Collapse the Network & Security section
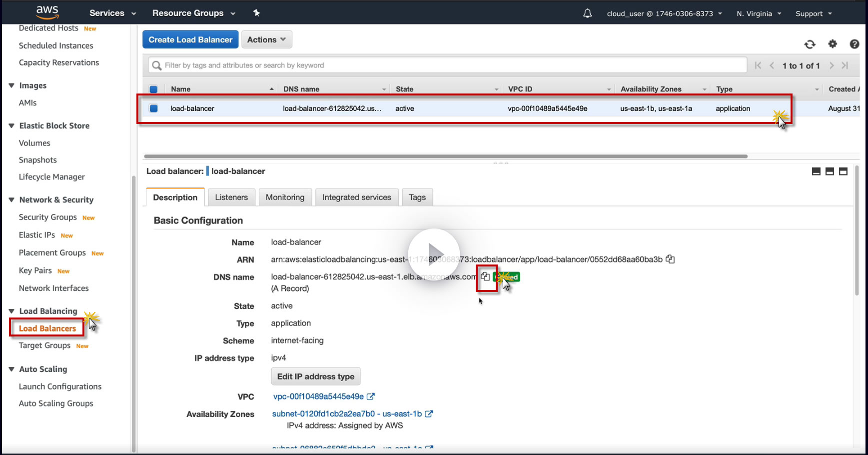 (11, 200)
